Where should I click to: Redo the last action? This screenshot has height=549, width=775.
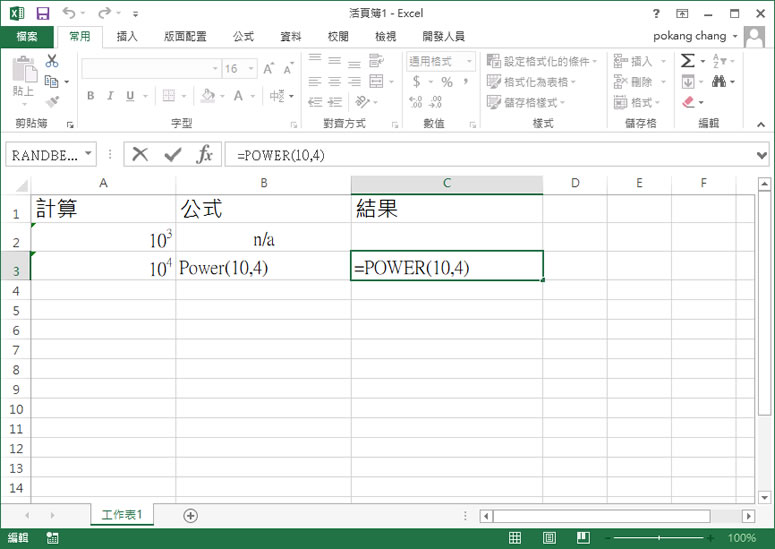pos(104,13)
